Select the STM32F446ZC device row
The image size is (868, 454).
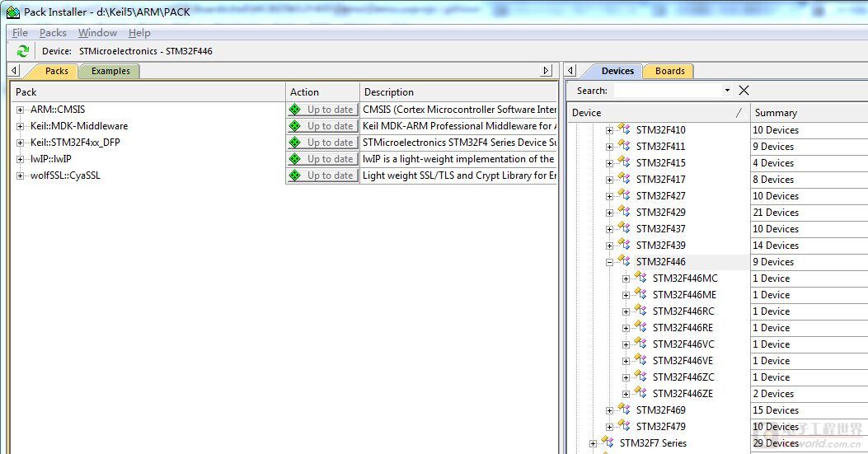(683, 377)
